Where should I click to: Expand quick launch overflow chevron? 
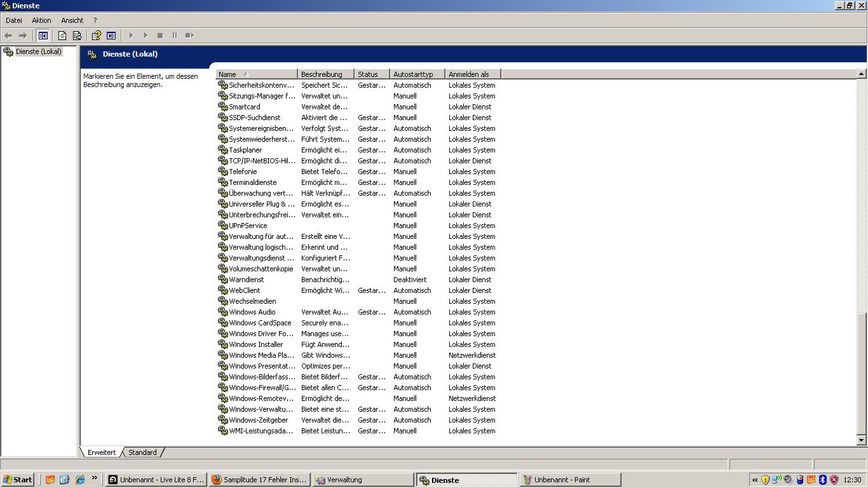pyautogui.click(x=95, y=478)
